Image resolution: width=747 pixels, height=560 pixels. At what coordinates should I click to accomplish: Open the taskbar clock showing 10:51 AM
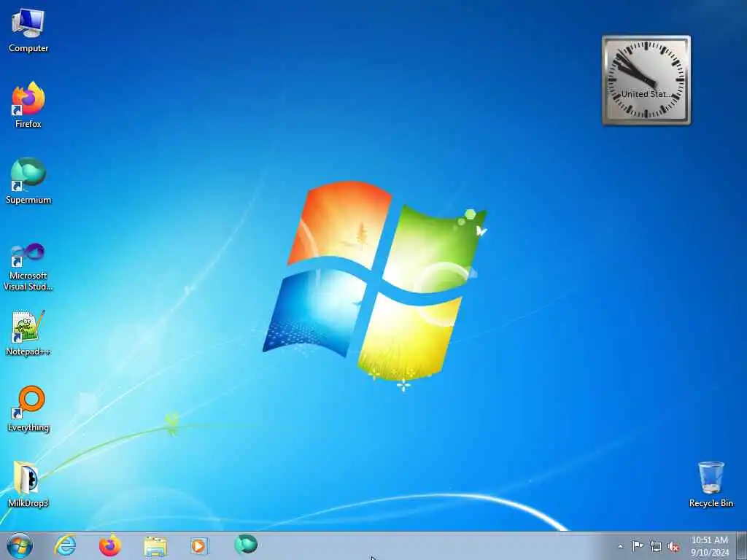[x=710, y=546]
